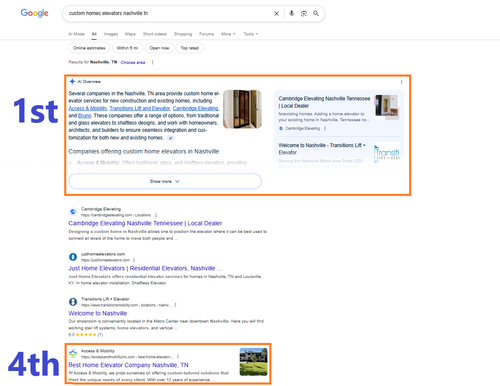Expand the Tools dropdown
The width and height of the screenshot is (500, 386).
251,34
